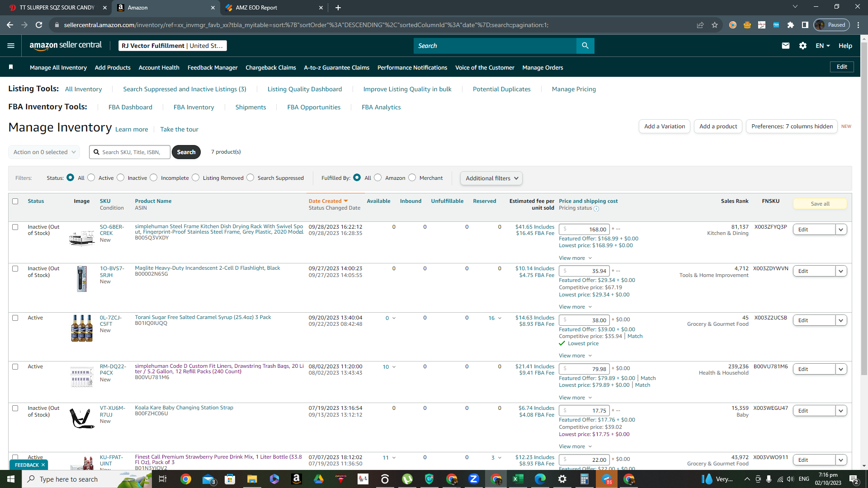868x488 pixels.
Task: Select the Inactive status filter radio
Action: coord(121,178)
